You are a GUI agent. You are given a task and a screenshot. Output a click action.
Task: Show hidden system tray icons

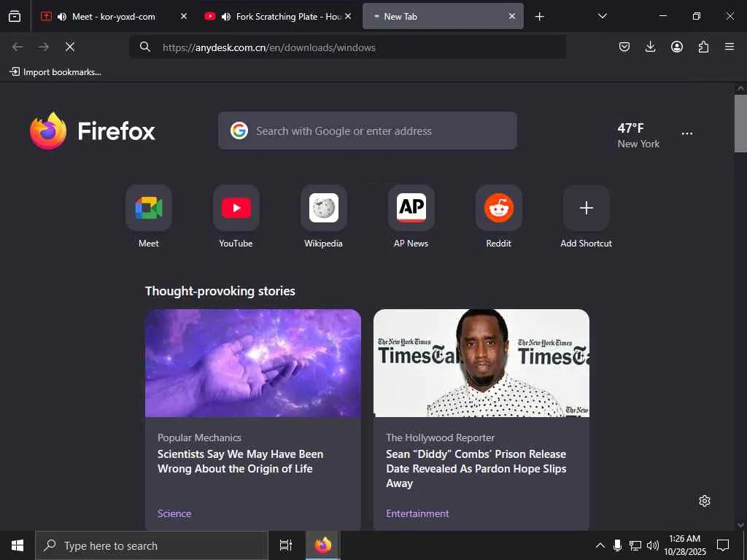(600, 545)
